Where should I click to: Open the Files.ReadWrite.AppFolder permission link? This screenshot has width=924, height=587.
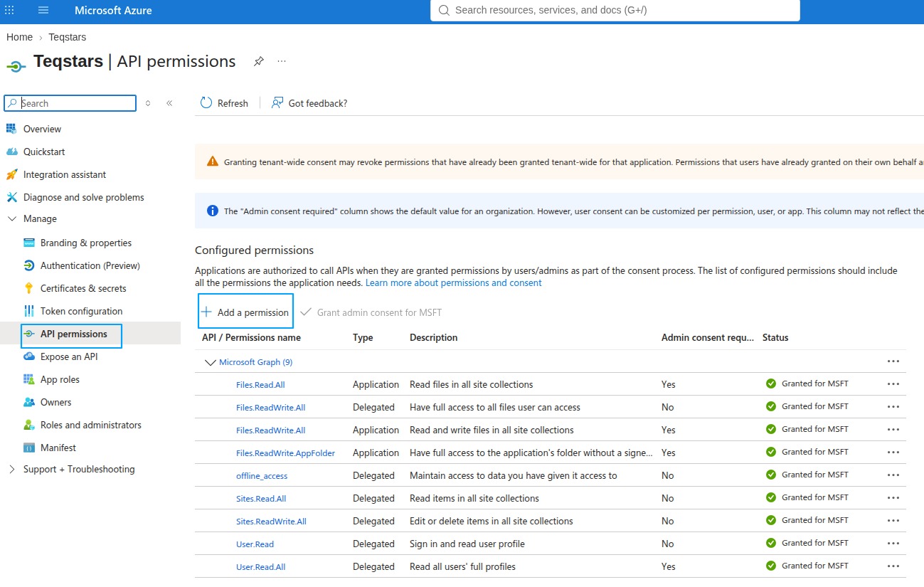point(285,453)
